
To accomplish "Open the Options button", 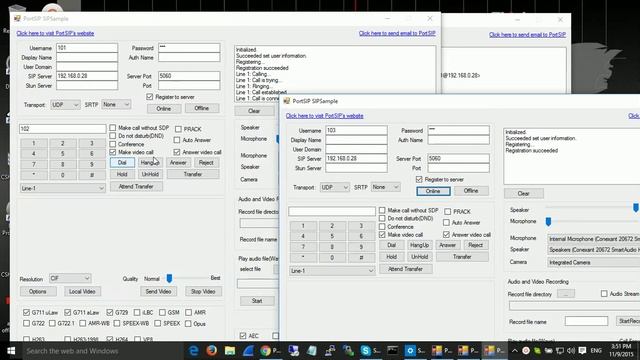I will click(x=38, y=291).
